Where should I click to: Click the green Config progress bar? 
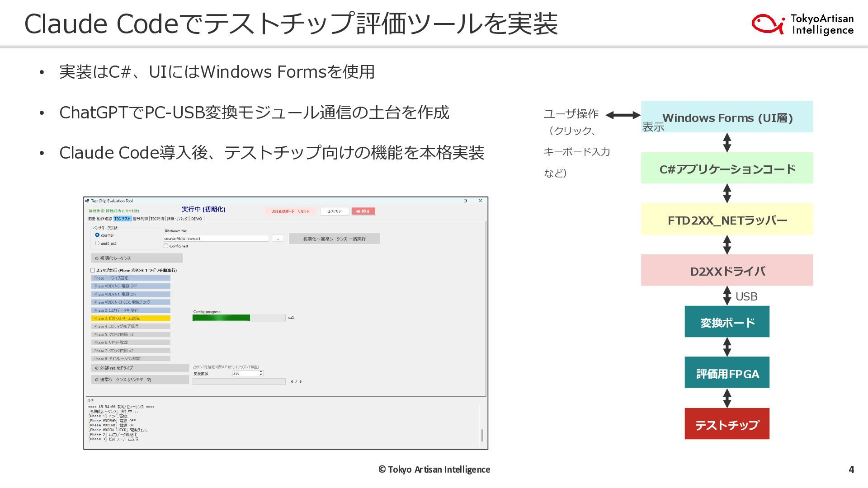click(x=239, y=318)
